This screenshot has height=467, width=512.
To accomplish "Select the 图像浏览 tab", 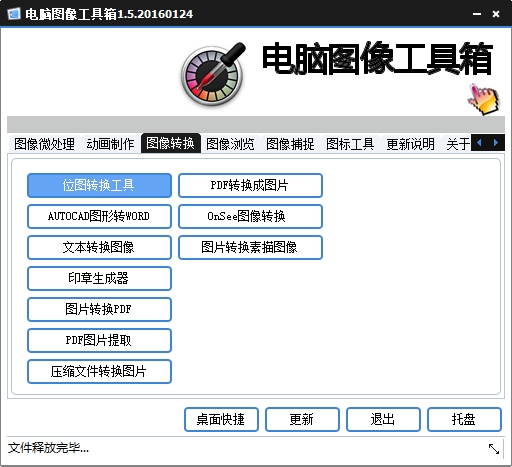I will tap(230, 144).
